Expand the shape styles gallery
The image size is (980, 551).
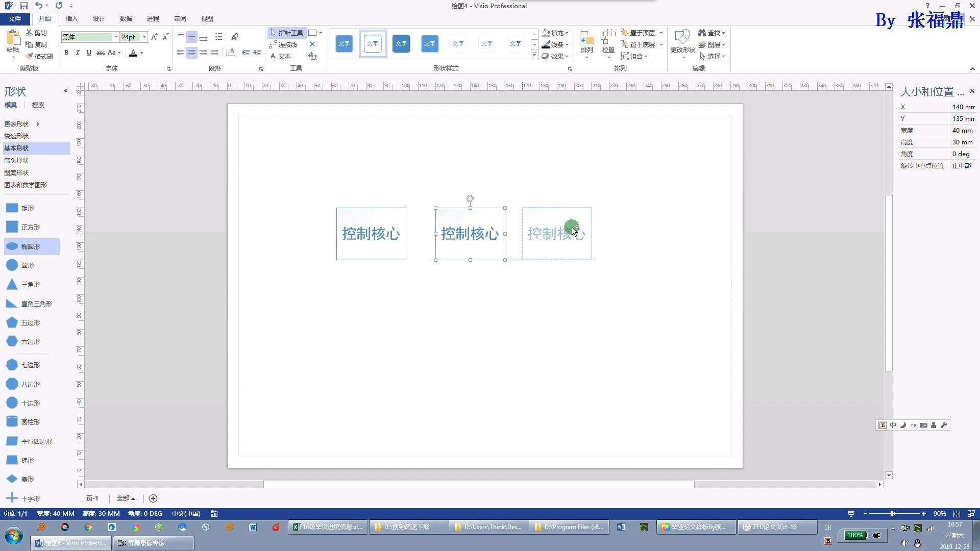pos(534,55)
